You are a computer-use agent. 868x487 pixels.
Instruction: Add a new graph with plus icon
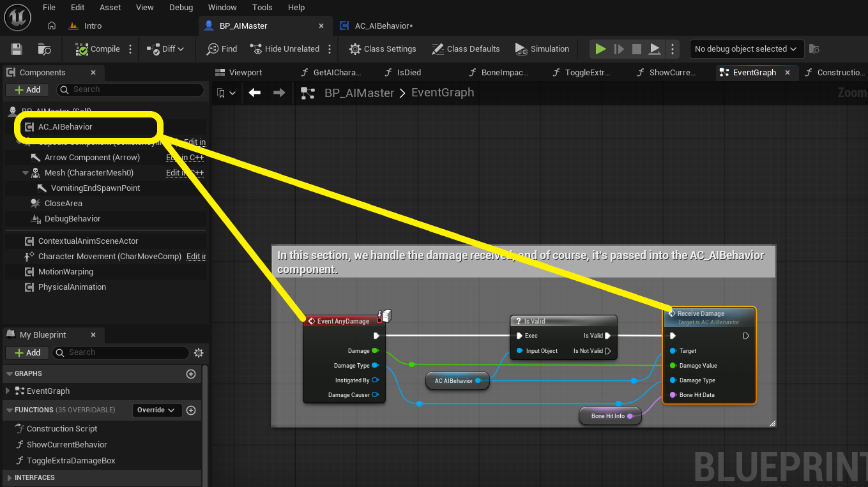point(190,374)
